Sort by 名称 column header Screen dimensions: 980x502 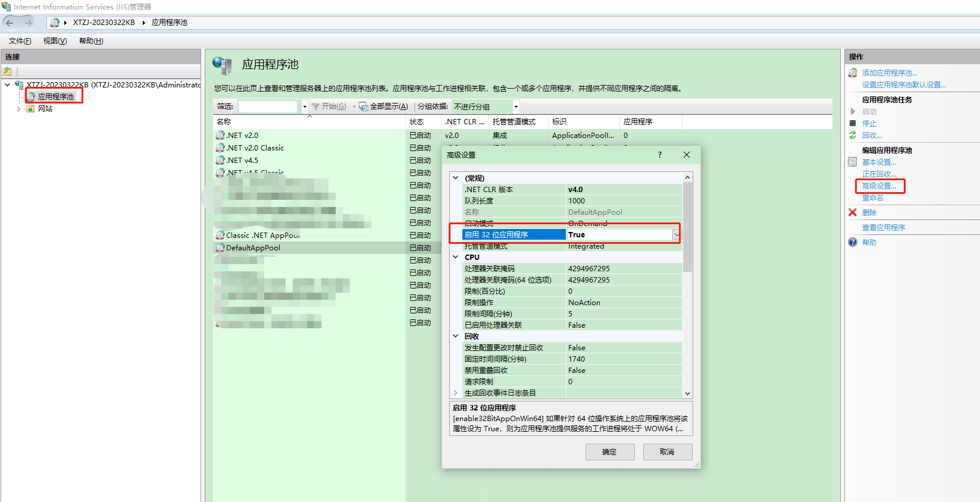[309, 121]
